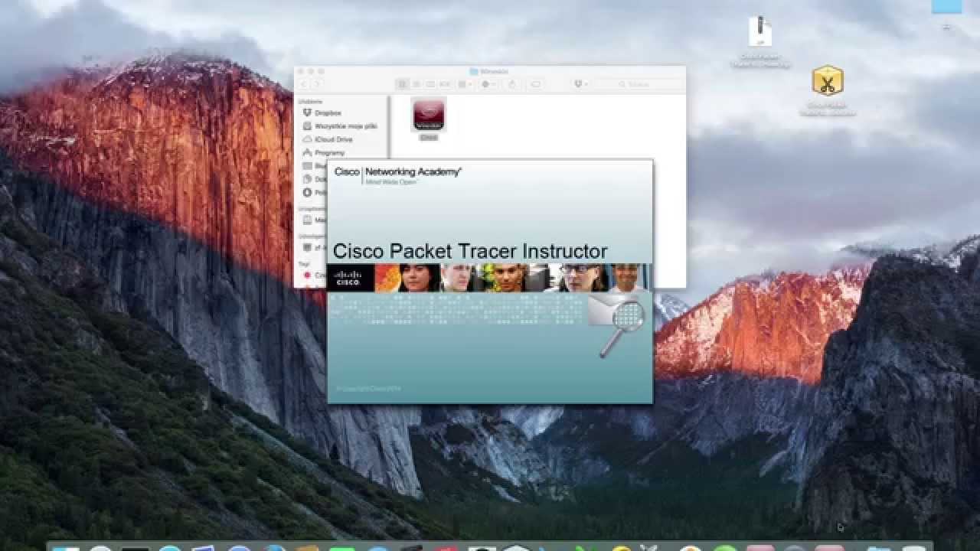Image resolution: width=980 pixels, height=551 pixels.
Task: Open Programy in the Finder sidebar
Action: pos(329,152)
